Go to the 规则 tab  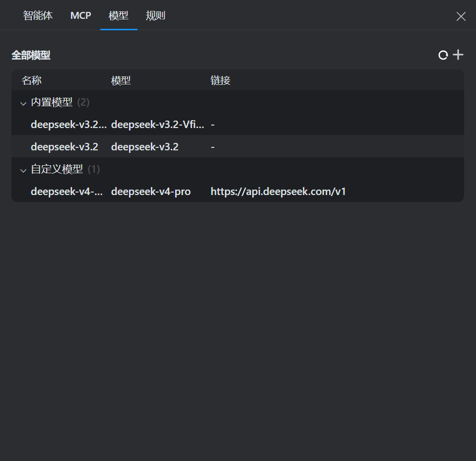[x=155, y=15]
